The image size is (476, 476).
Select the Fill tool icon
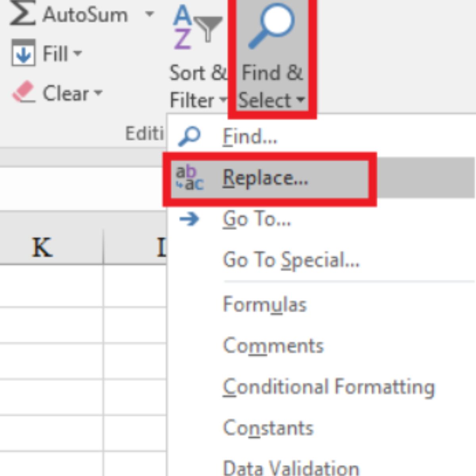(x=24, y=54)
